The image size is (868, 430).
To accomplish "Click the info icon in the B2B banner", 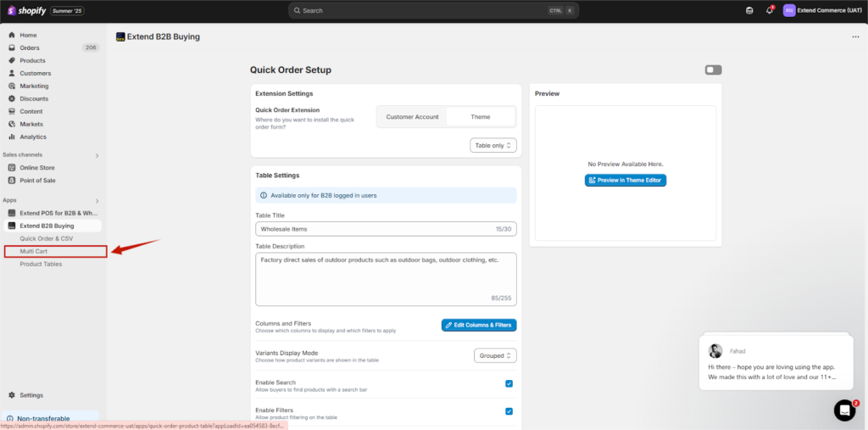I will pos(264,196).
